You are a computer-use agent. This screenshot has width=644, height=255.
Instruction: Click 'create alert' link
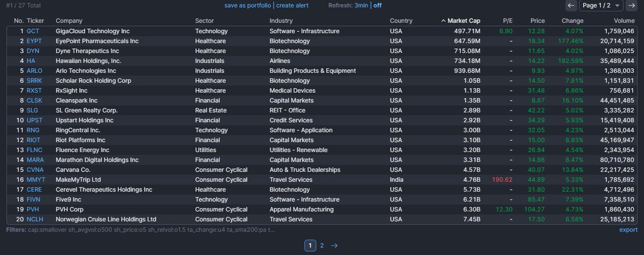pyautogui.click(x=292, y=5)
